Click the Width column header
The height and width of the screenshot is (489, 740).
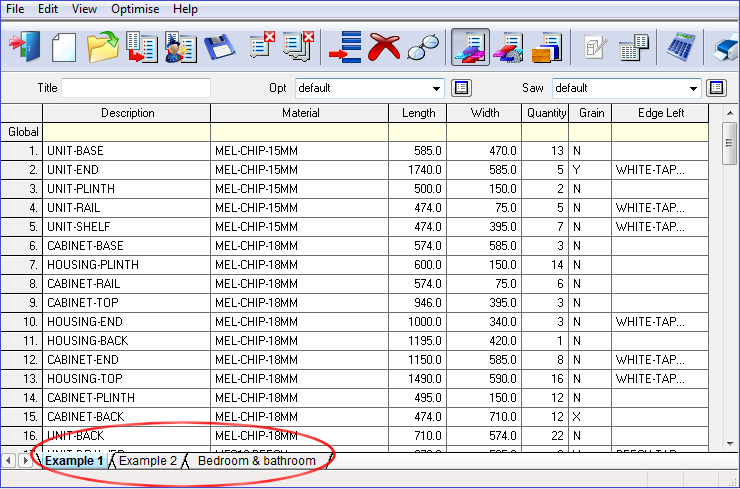pyautogui.click(x=485, y=113)
